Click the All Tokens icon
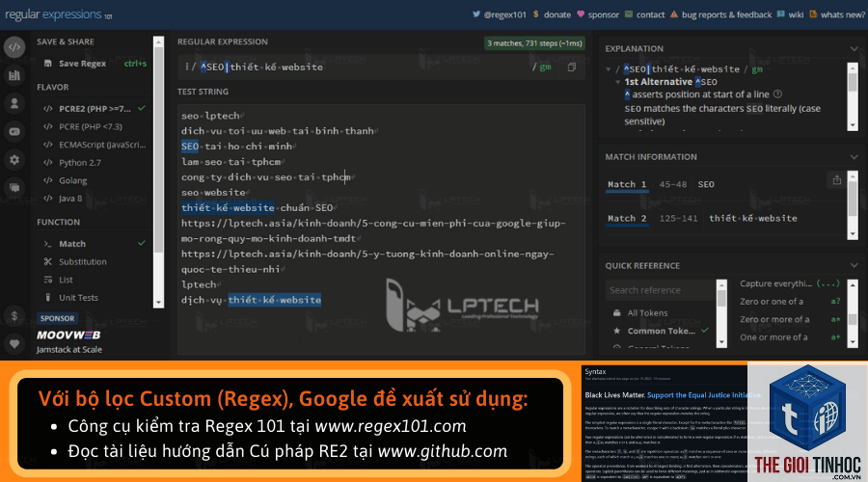The height and width of the screenshot is (482, 868). pos(616,312)
